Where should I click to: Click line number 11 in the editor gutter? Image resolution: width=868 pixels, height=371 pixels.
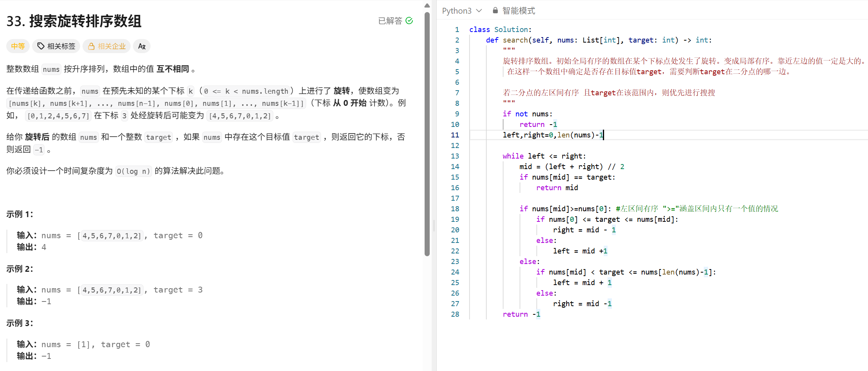455,135
